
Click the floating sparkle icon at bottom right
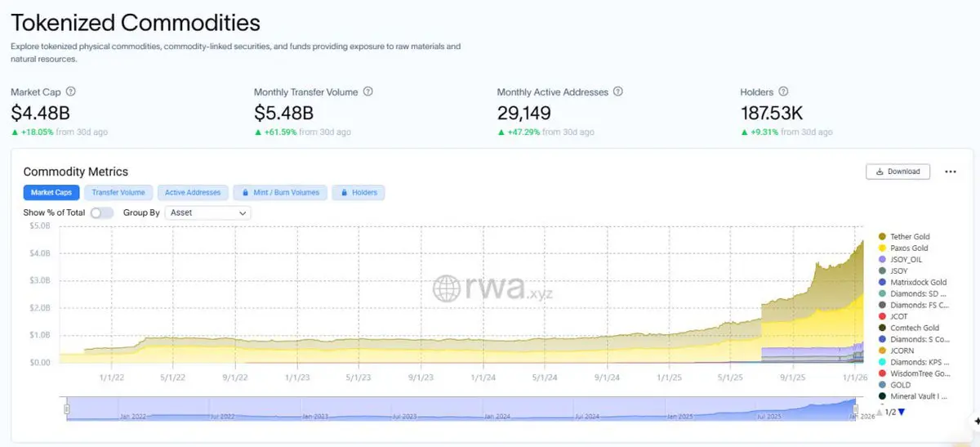[x=976, y=420]
